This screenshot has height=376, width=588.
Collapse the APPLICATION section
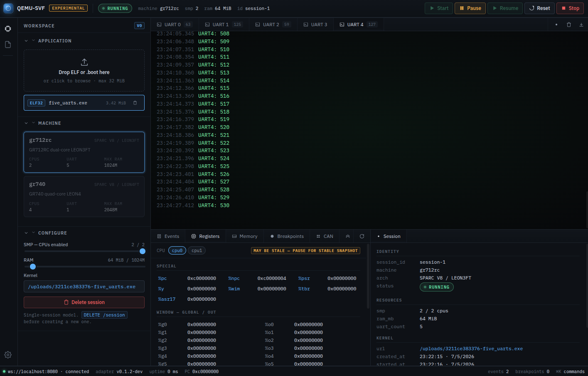pyautogui.click(x=47, y=41)
